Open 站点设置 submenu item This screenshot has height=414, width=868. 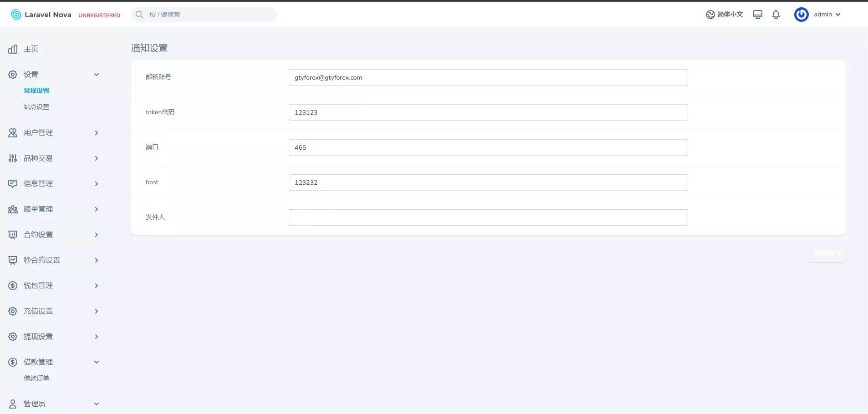[x=36, y=107]
